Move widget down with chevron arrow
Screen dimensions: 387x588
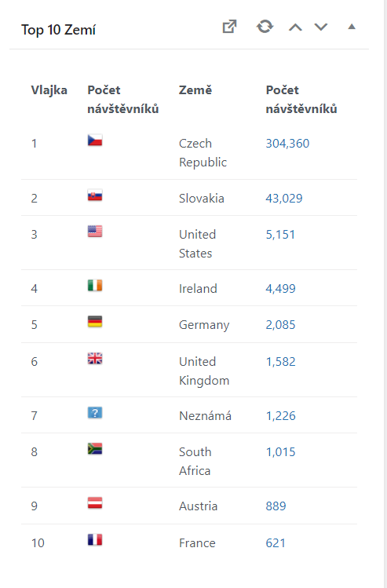pos(321,27)
